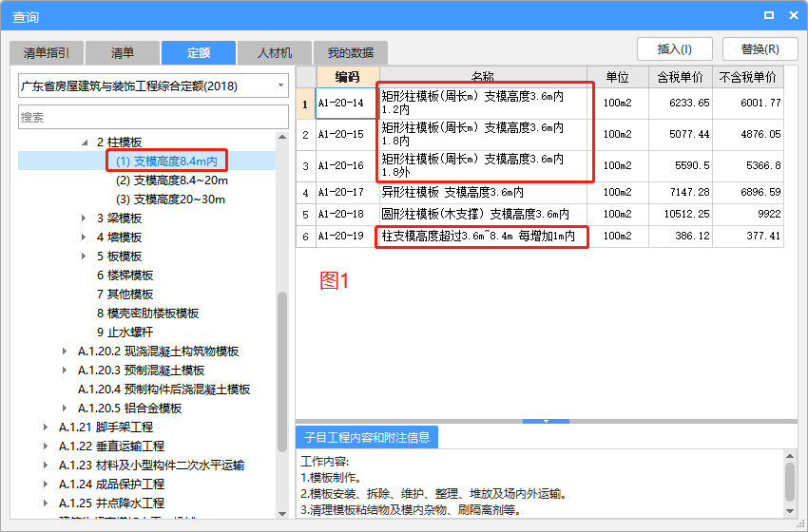
Task: Click 异形柱模板 支模高度3.6m内 name cell
Action: click(483, 193)
